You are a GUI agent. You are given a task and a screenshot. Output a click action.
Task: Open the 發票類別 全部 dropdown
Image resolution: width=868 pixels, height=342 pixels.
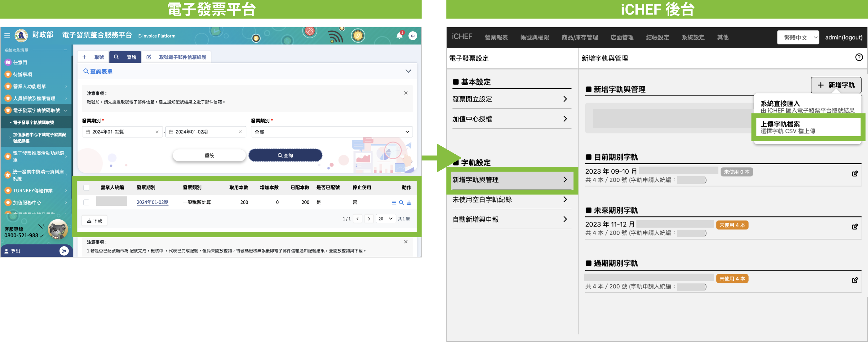click(x=332, y=132)
